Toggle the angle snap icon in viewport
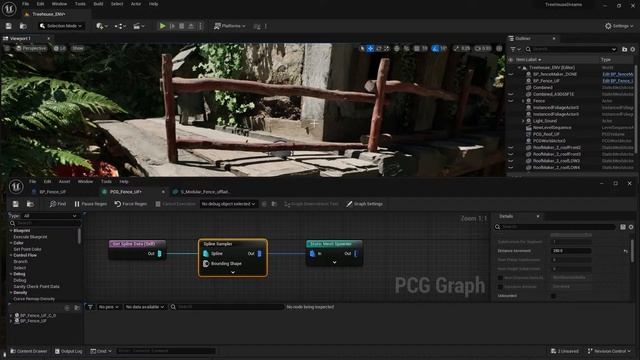 435,49
